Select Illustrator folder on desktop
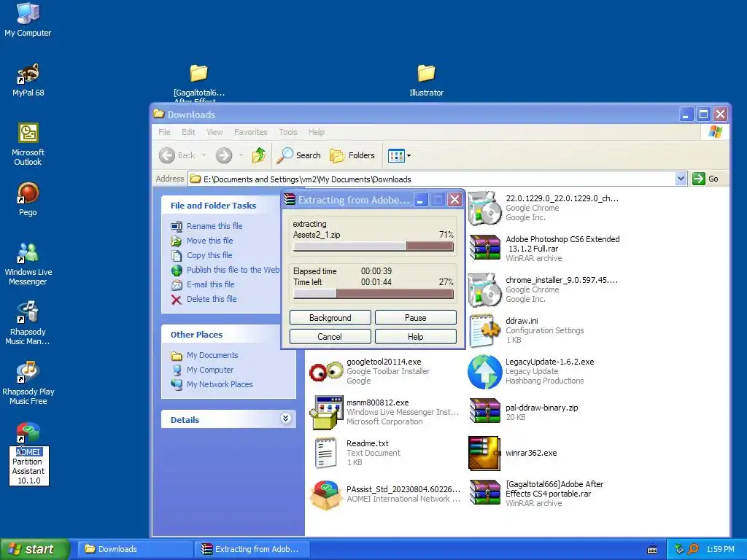Viewport: 747px width, 560px height. click(x=426, y=80)
